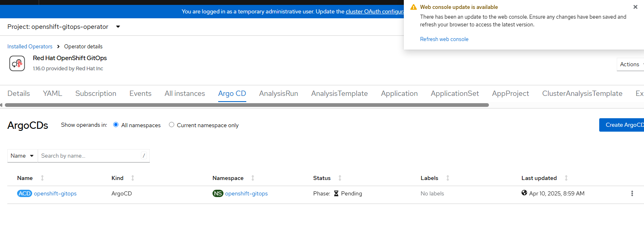Click the Red Hat OpenShift GitOps operator logo
Screen dimensions: 644x245
point(17,63)
